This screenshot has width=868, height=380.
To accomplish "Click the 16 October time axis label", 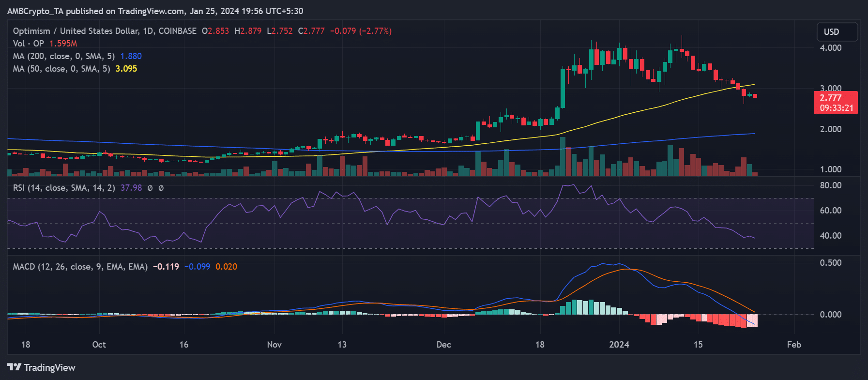I will pos(184,345).
